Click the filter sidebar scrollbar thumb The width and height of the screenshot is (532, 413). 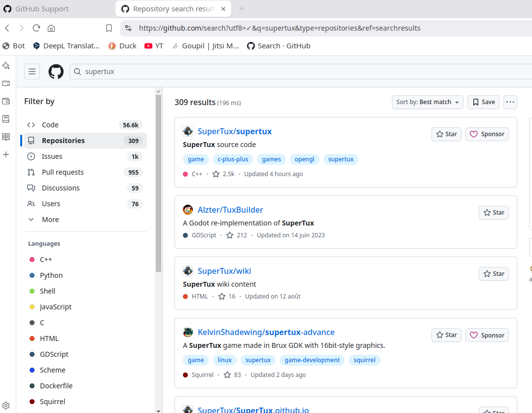click(158, 184)
